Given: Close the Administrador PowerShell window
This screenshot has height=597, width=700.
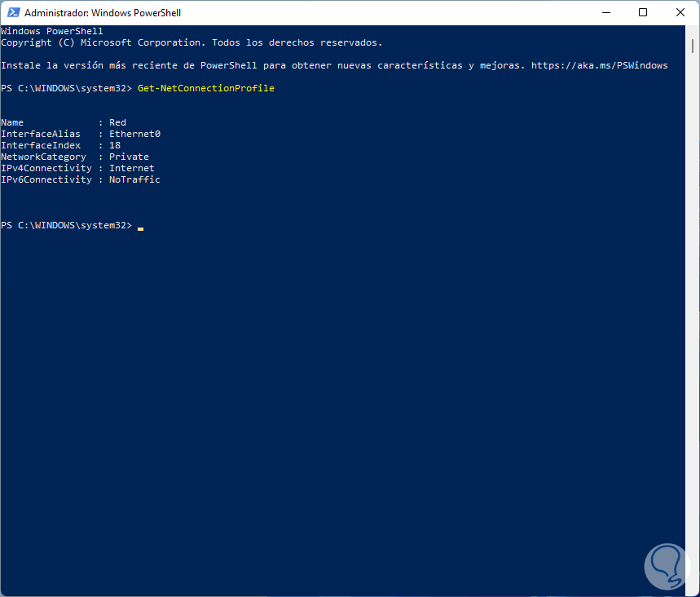Looking at the screenshot, I should (x=680, y=12).
